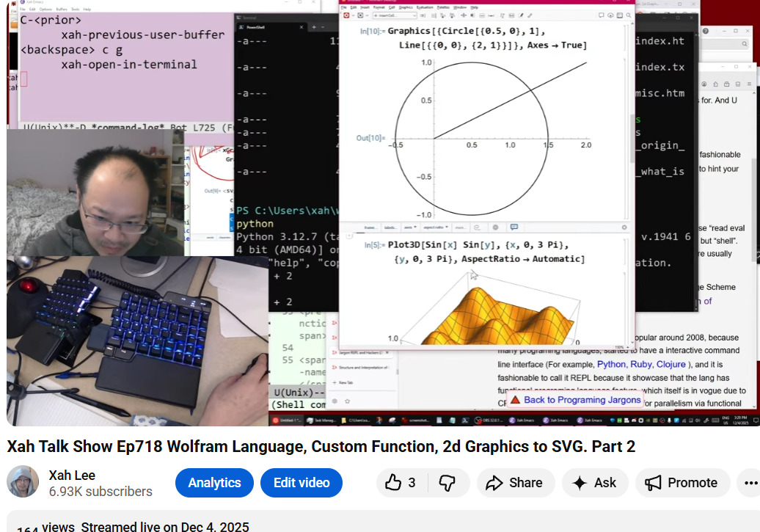Open the Python hyperlink in article
760x532 pixels.
[x=611, y=364]
